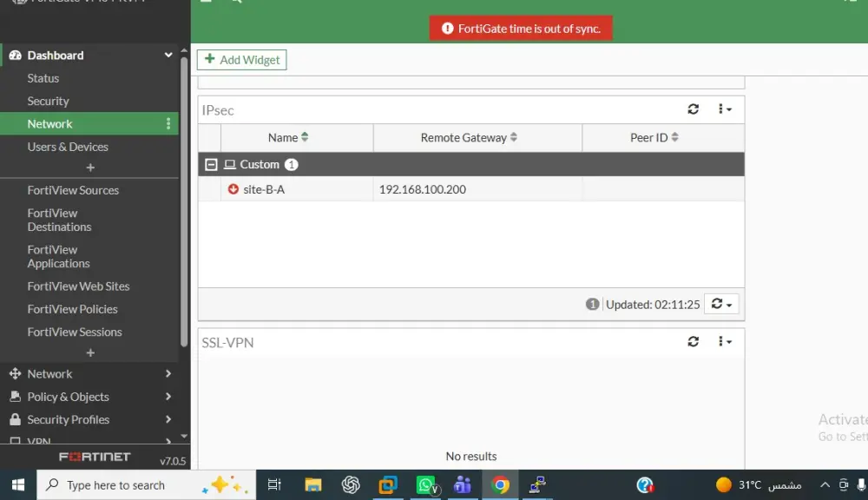Open FortiView Destinations
The height and width of the screenshot is (500, 868).
59,220
